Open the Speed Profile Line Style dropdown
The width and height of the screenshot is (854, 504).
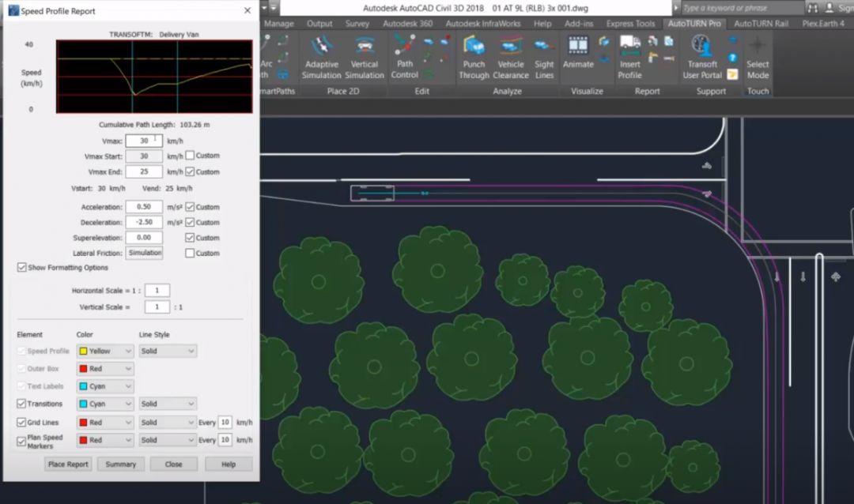(168, 351)
